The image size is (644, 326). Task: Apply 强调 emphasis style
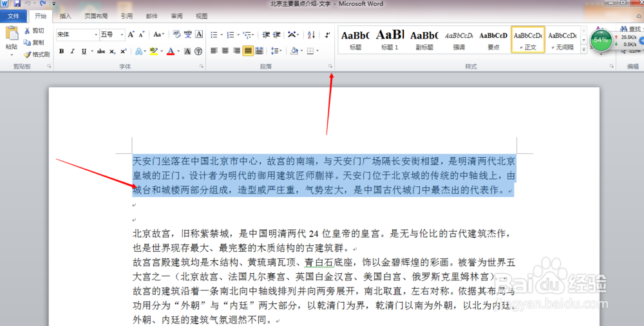tap(459, 40)
